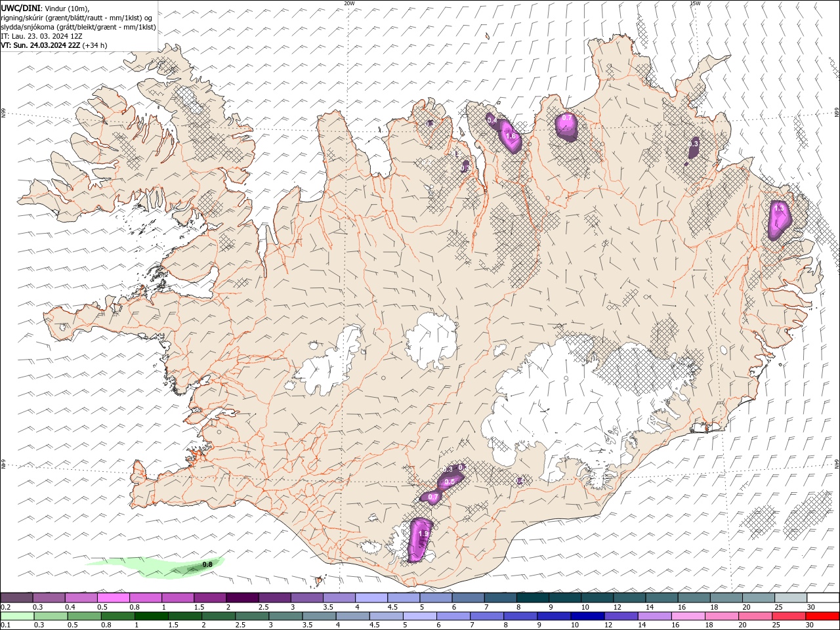Click the 0.2 swatch in upper snow legend
The image size is (840, 630).
click(16, 597)
